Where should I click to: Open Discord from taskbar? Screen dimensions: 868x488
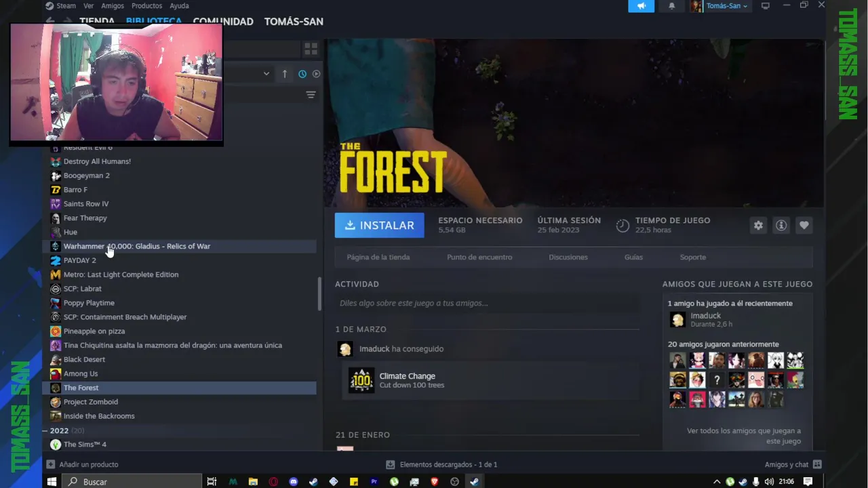tap(293, 481)
